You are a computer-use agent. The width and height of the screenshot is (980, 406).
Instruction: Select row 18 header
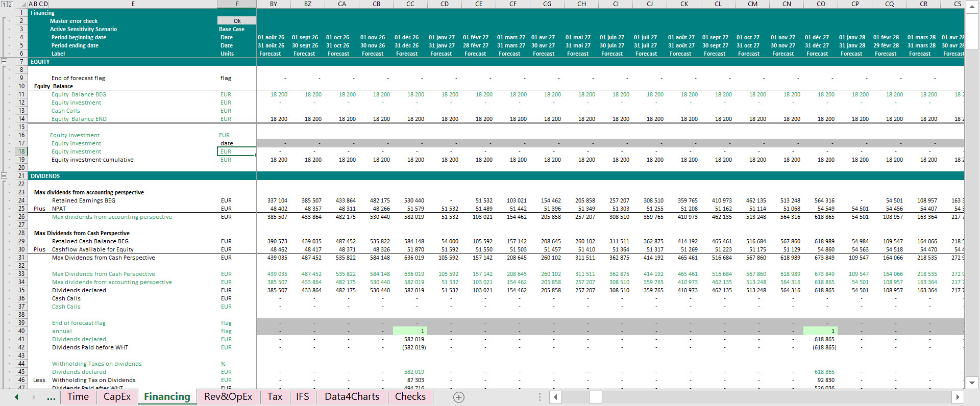[x=21, y=151]
